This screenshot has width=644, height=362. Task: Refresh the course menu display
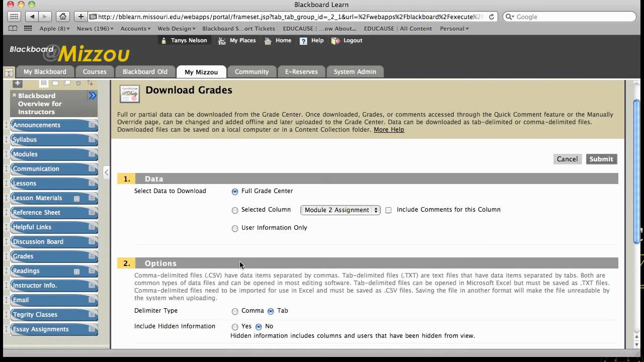click(x=78, y=83)
